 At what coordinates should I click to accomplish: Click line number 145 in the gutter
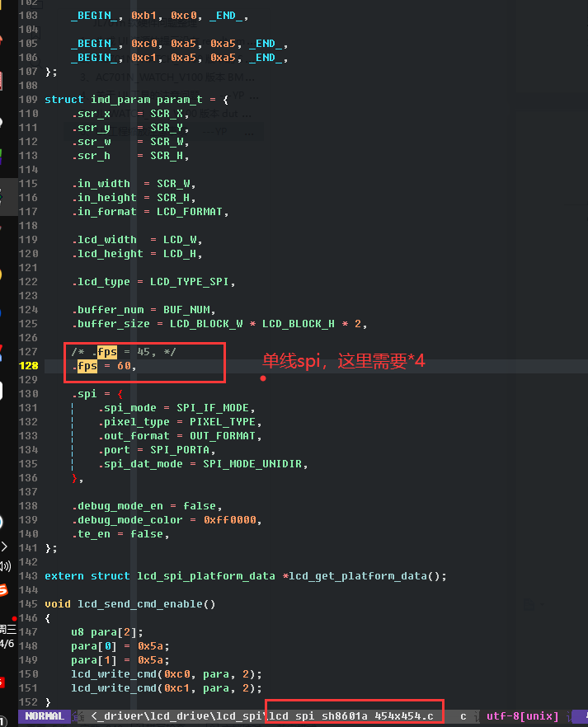tap(28, 604)
